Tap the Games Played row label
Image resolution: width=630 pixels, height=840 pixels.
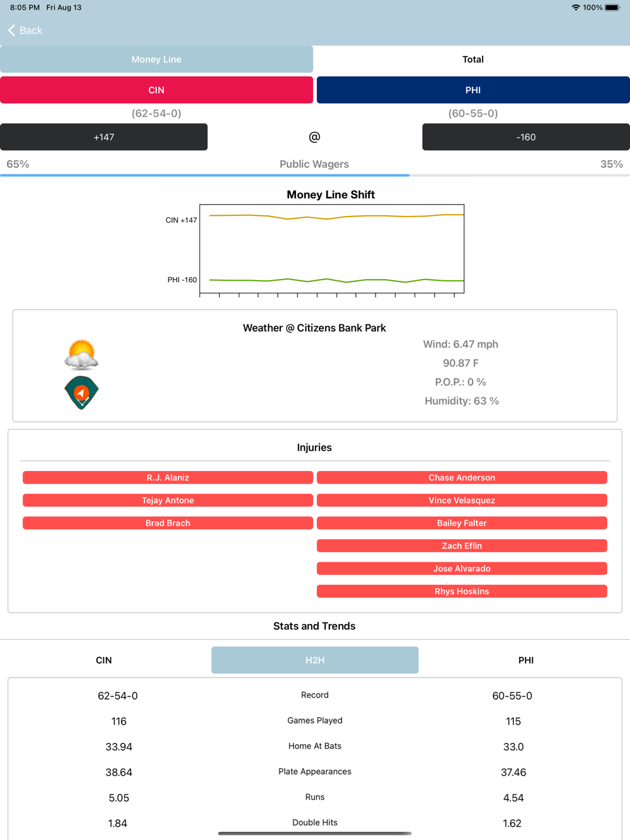coord(315,720)
